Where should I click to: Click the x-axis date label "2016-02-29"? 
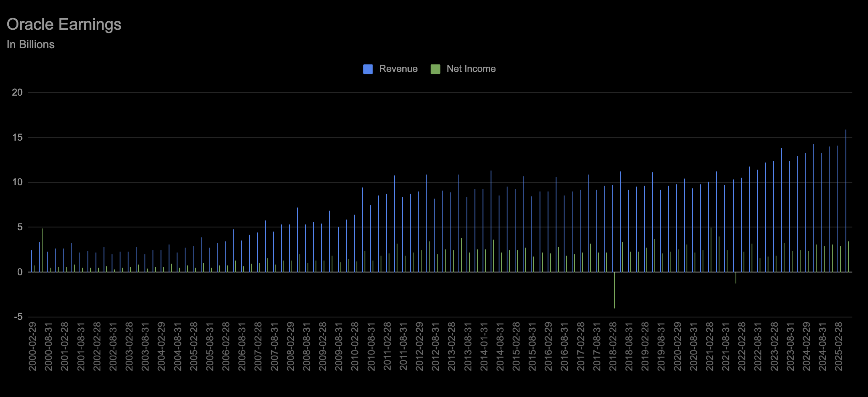coord(548,346)
